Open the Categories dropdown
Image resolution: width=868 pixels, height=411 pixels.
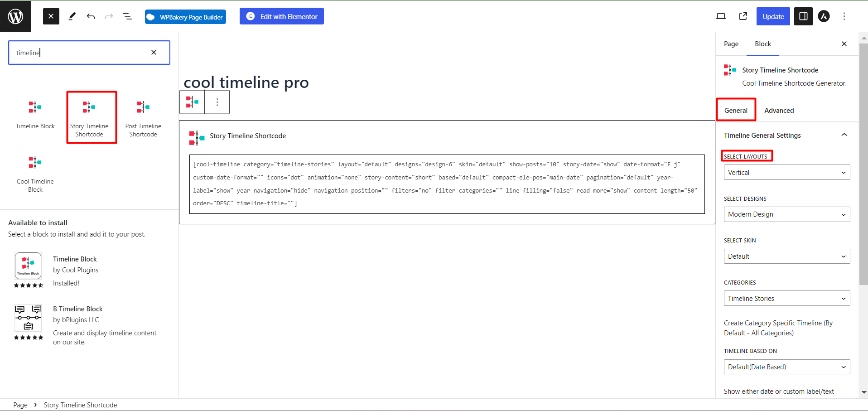(786, 299)
